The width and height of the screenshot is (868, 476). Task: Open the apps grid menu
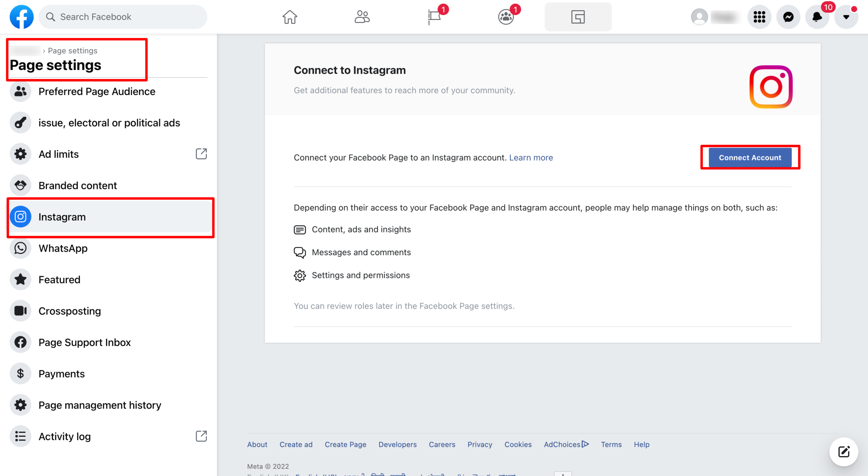pyautogui.click(x=759, y=17)
